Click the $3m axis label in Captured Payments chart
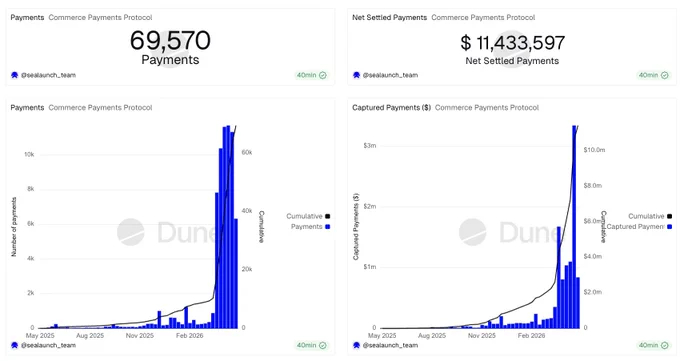This screenshot has height=361, width=680. point(369,145)
